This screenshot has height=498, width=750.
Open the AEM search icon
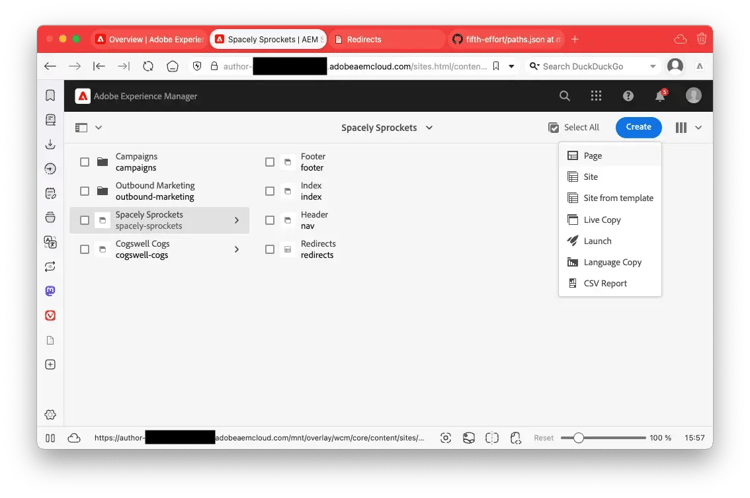564,96
